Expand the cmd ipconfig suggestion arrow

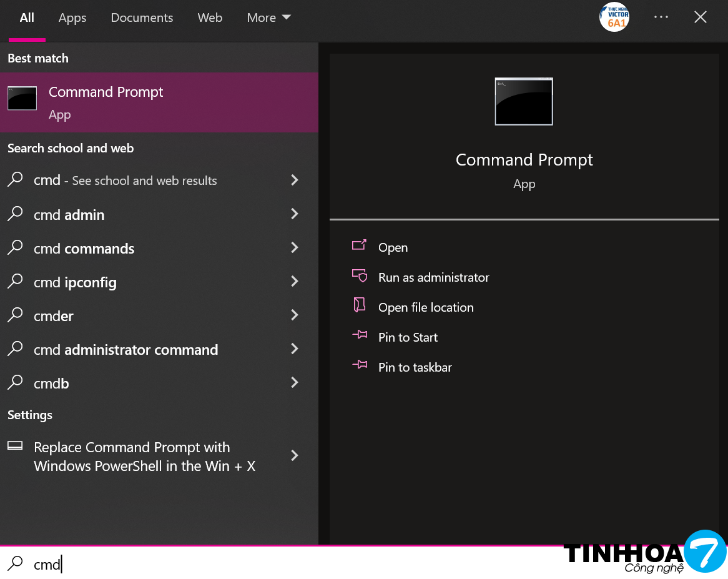point(294,282)
